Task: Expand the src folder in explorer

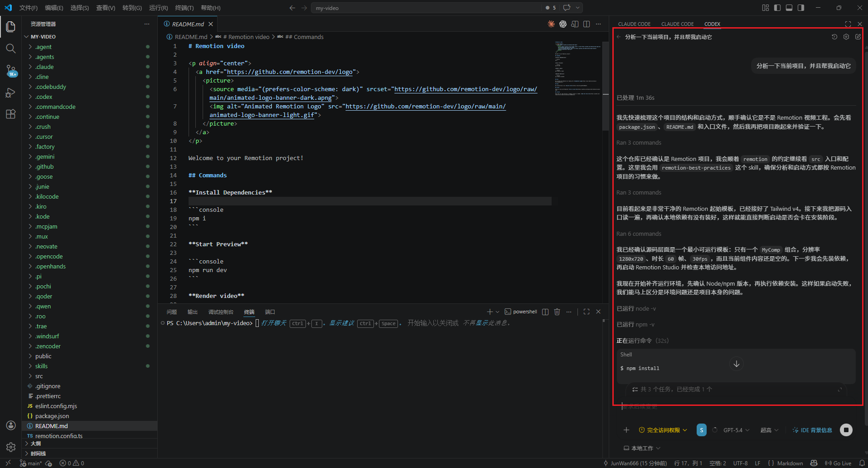Action: tap(39, 376)
